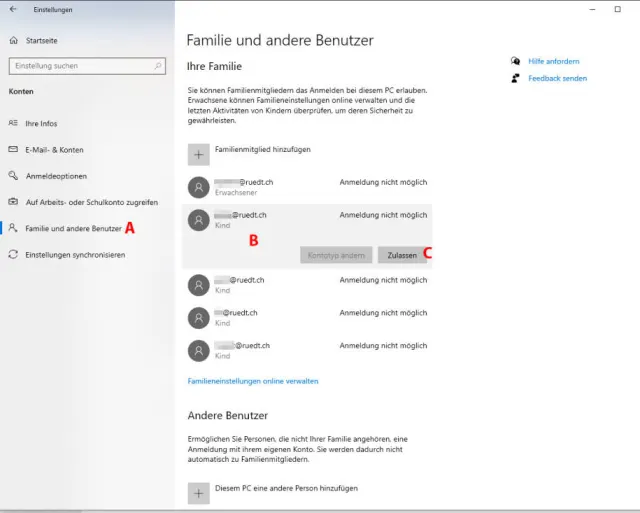Minimize the Einstellungen window
This screenshot has height=513, width=640.
[x=592, y=9]
